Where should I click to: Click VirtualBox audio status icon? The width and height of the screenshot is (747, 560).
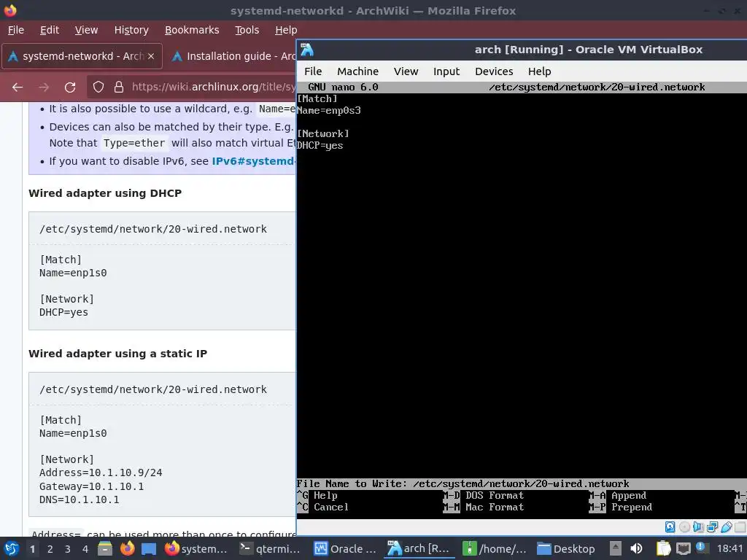click(x=698, y=526)
